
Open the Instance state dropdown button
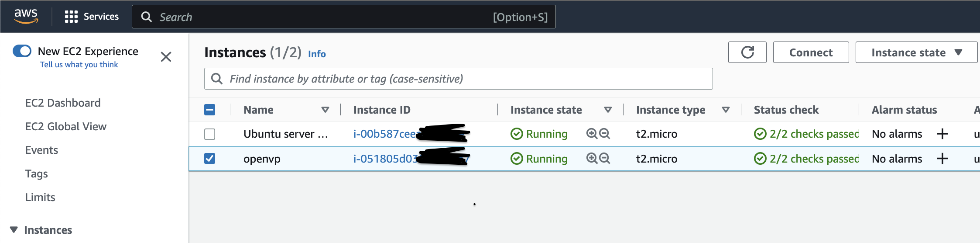click(916, 52)
